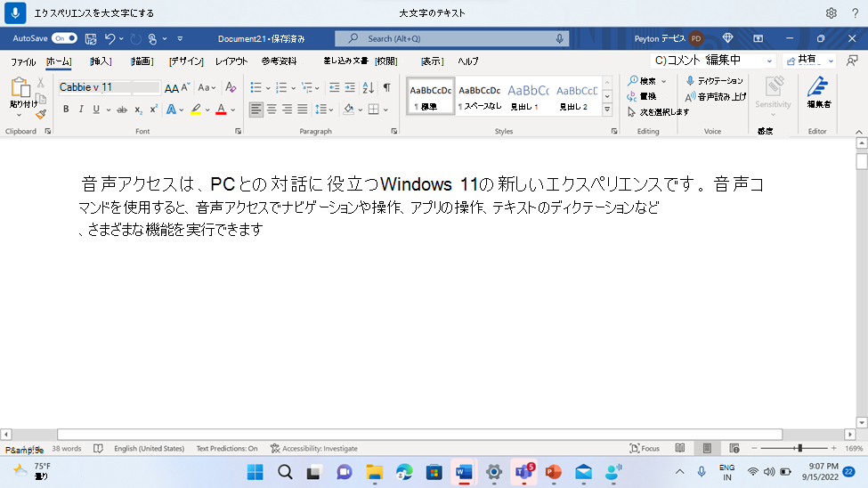Switch to the 挿入 tab
Viewport: 868px width, 488px height.
pyautogui.click(x=101, y=61)
